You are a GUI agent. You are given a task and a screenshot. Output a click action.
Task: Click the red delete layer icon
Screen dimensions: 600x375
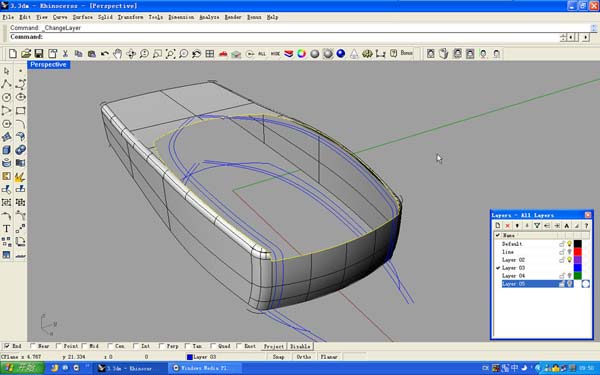pyautogui.click(x=507, y=226)
